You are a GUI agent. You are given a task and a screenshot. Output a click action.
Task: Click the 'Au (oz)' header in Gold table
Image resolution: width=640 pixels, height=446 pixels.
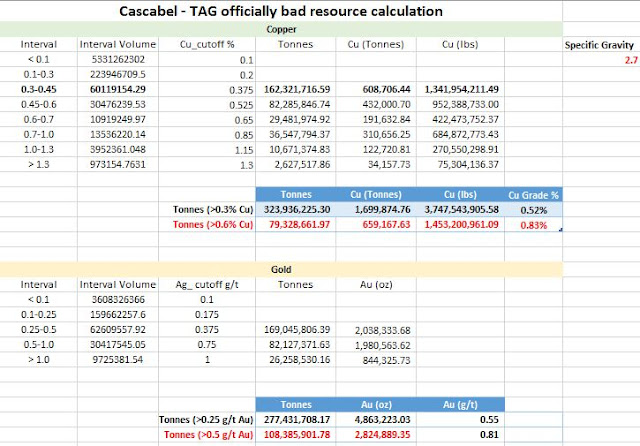click(x=376, y=284)
